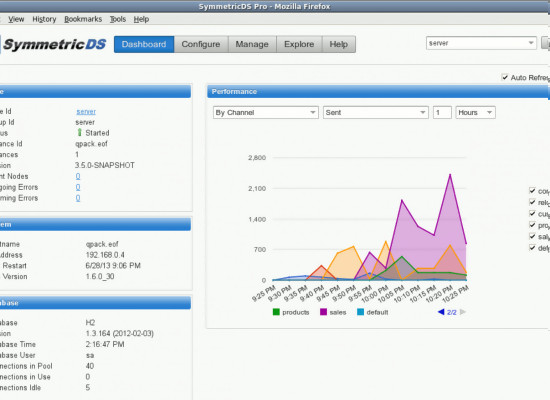Click the 40 connections in pool value

pos(90,366)
